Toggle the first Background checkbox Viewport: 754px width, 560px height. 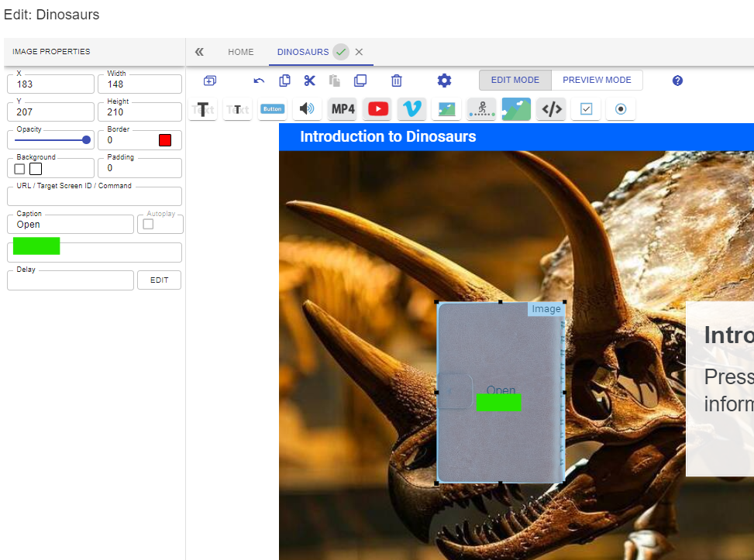[x=19, y=169]
